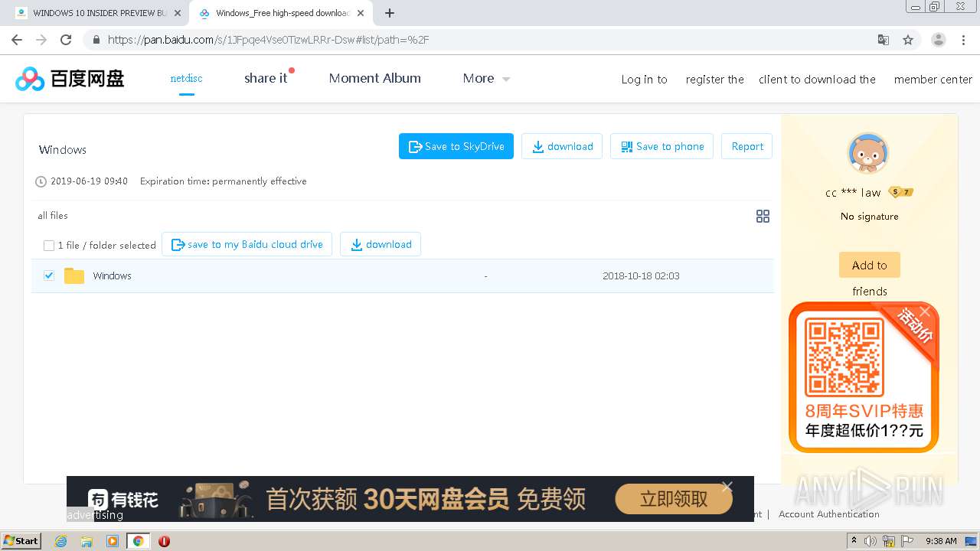Screen dimensions: 980x551
Task: Select the netdisc tab
Action: click(x=186, y=78)
